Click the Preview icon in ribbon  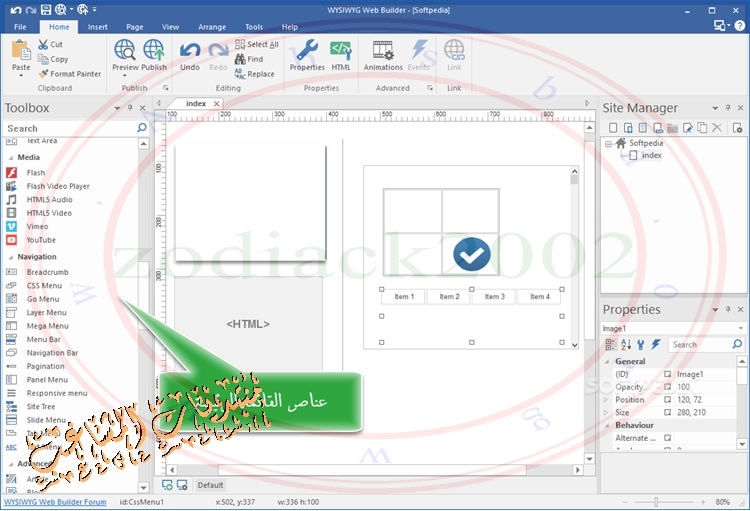pyautogui.click(x=125, y=50)
